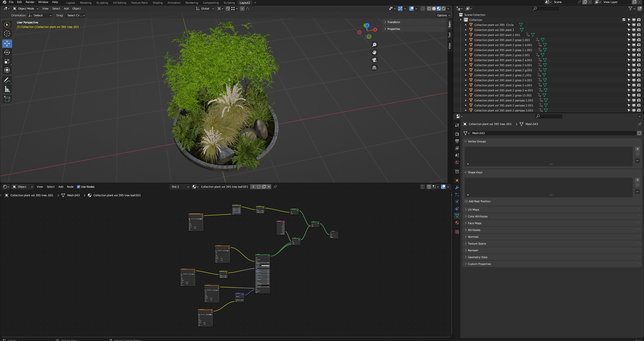Collapse the Vertex Groups panel
644x341 pixels.
pyautogui.click(x=477, y=141)
